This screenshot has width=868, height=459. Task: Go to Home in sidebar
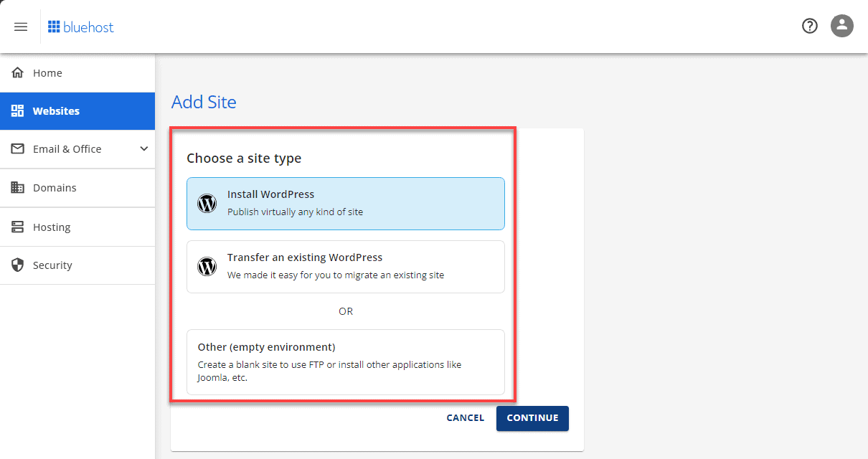coord(77,72)
